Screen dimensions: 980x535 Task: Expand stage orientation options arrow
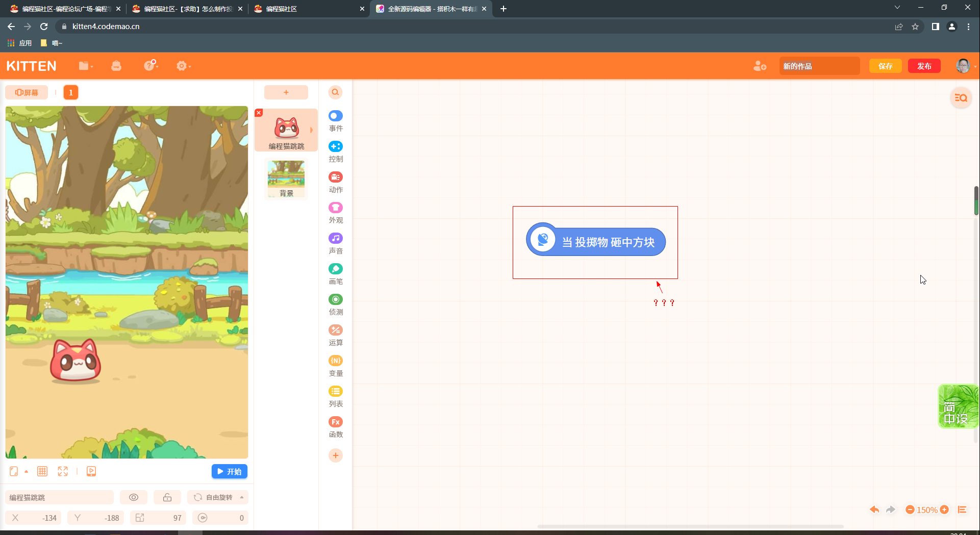tap(26, 471)
